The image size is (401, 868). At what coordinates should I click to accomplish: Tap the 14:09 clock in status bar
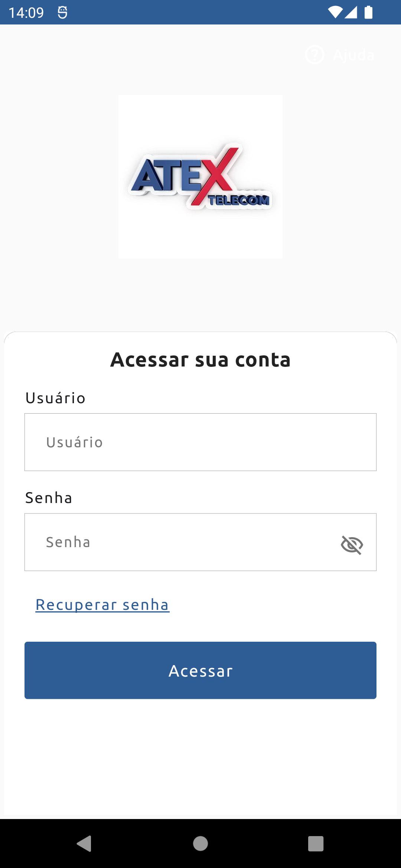tap(26, 13)
